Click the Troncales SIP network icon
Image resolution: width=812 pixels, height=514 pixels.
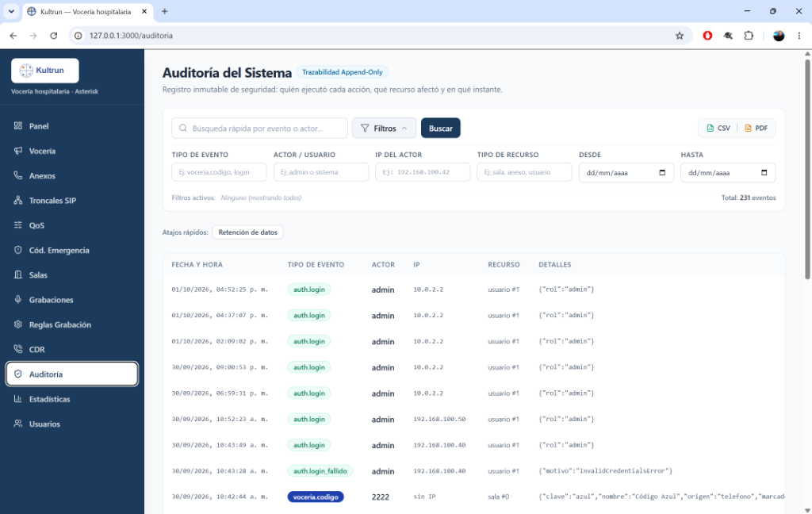[18, 201]
